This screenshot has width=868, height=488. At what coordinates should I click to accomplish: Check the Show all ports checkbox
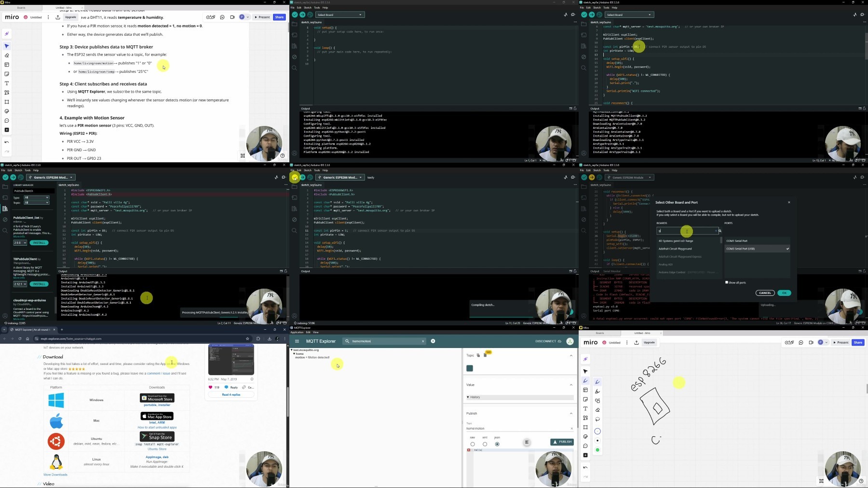(727, 282)
